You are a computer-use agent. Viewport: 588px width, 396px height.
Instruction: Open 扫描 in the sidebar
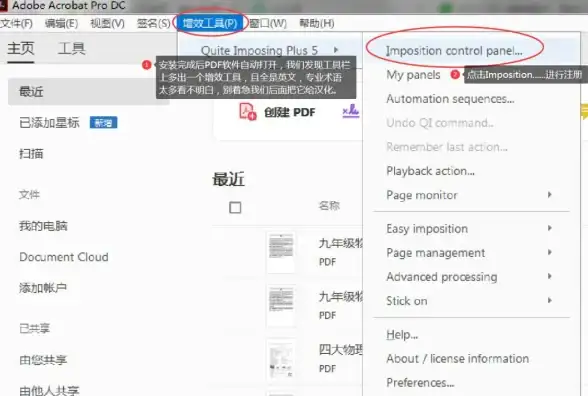[x=31, y=154]
